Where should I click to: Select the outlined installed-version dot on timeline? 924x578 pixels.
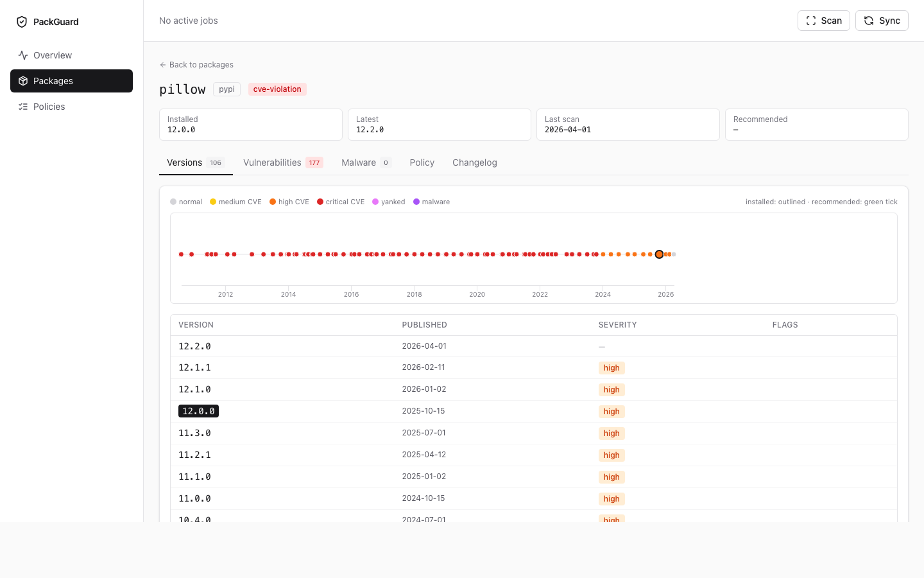659,254
